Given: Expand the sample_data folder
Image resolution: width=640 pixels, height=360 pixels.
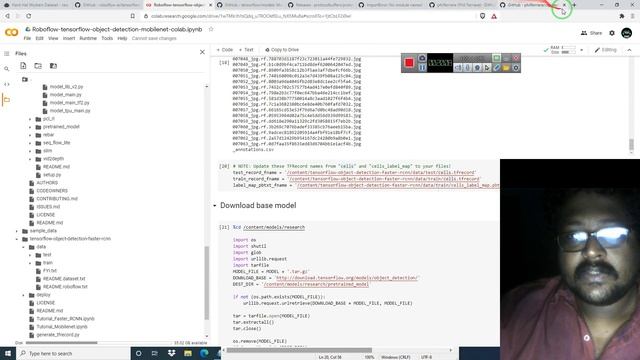Looking at the screenshot, I should 17,231.
